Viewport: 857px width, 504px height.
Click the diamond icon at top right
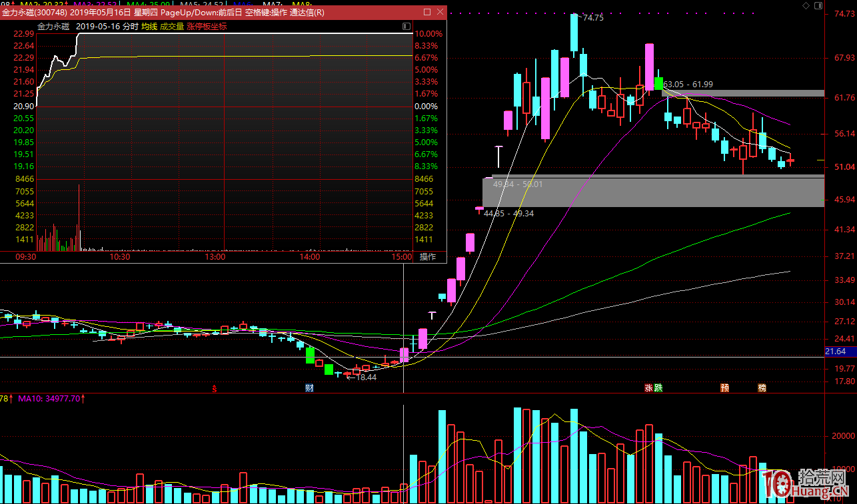[806, 5]
